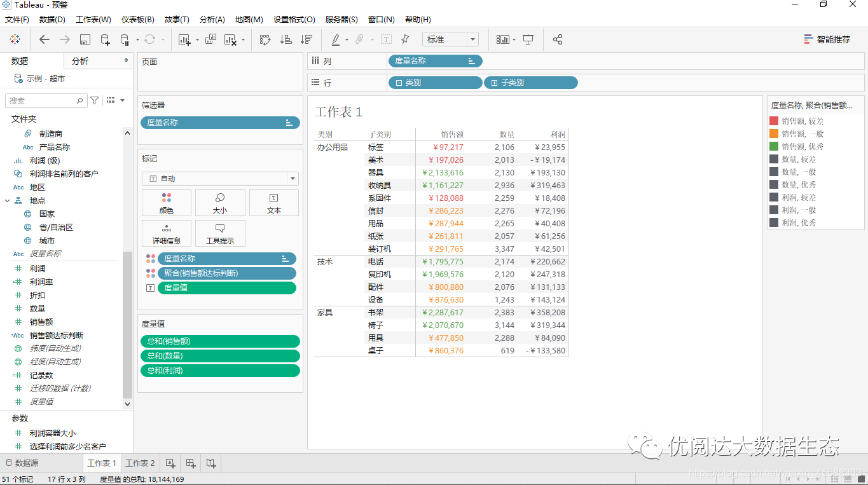Open the 自动 mark type dropdown
The image size is (868, 485).
(220, 179)
